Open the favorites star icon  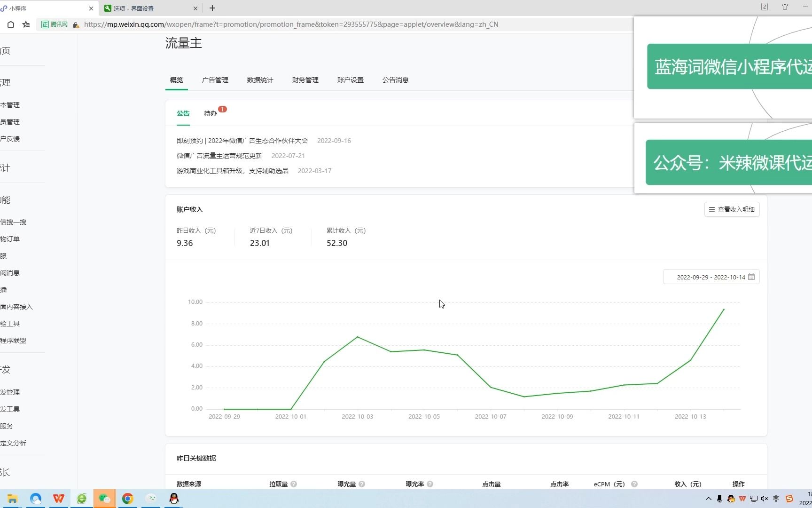tap(26, 24)
